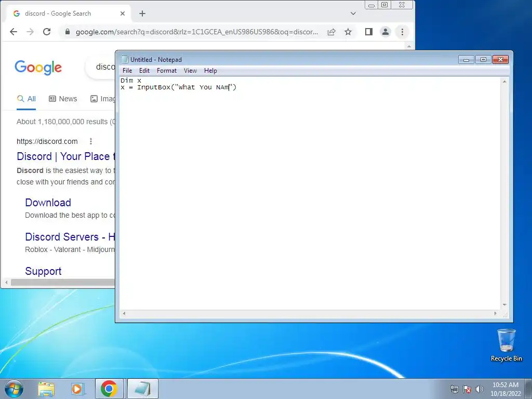
Task: Open the Discord | Your Place result link
Action: 66,156
